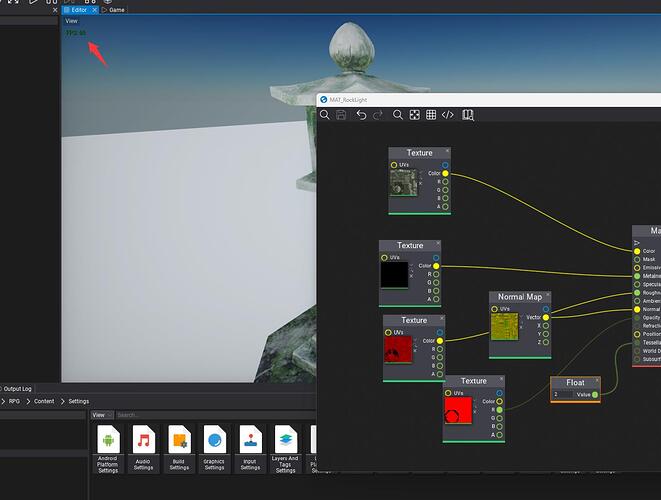This screenshot has height=500, width=661.
Task: Click the Redo arrow in material editor
Action: pos(377,115)
